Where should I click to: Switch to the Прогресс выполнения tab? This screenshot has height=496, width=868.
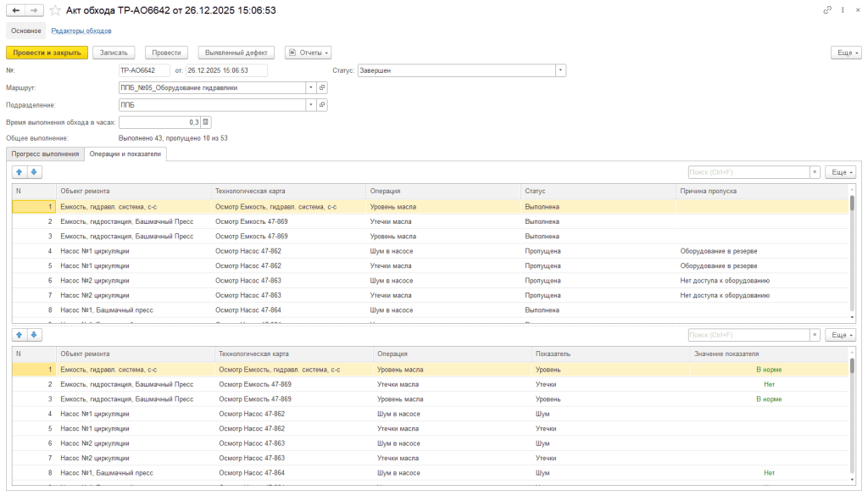[46, 154]
